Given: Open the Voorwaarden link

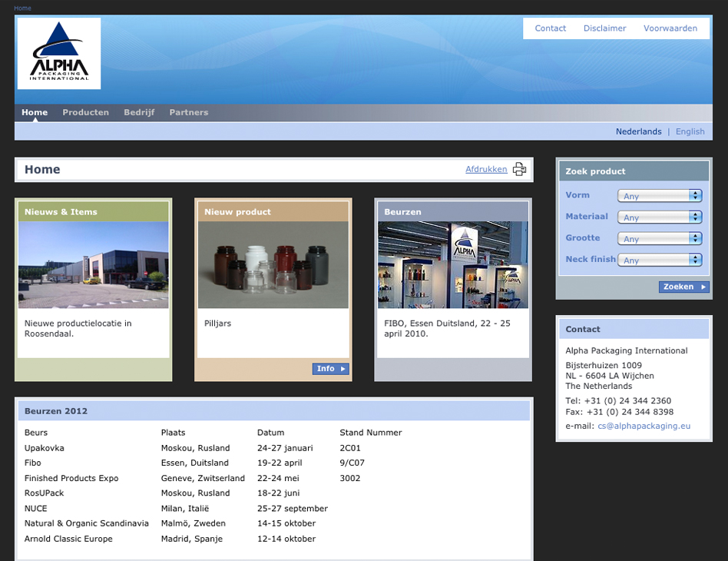Looking at the screenshot, I should (670, 28).
